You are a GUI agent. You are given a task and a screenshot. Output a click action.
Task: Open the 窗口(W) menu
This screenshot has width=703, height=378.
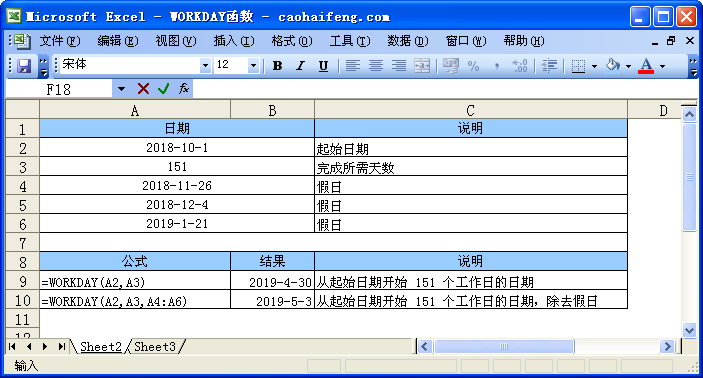pos(466,41)
